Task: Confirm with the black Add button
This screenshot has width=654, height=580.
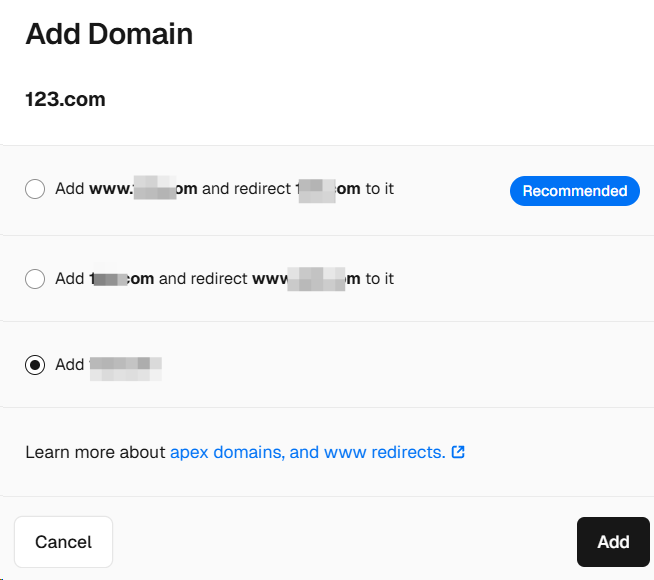Action: point(613,542)
